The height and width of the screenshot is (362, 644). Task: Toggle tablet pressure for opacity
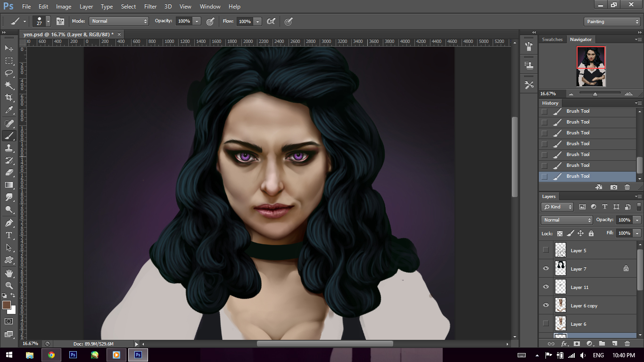click(211, 21)
